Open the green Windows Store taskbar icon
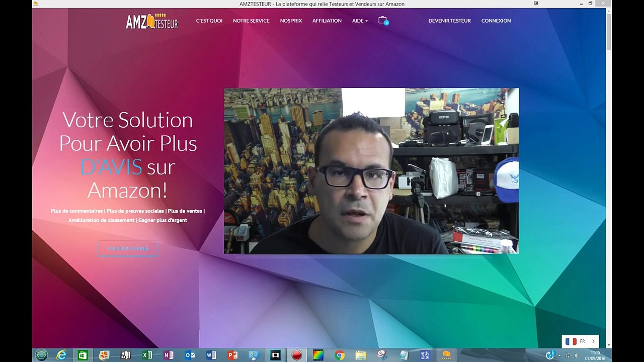644x362 pixels. point(82,355)
